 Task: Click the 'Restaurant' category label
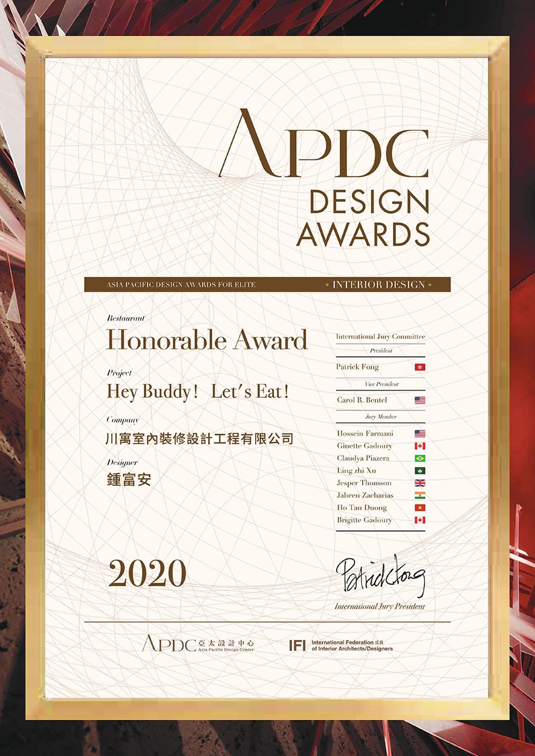pos(126,318)
